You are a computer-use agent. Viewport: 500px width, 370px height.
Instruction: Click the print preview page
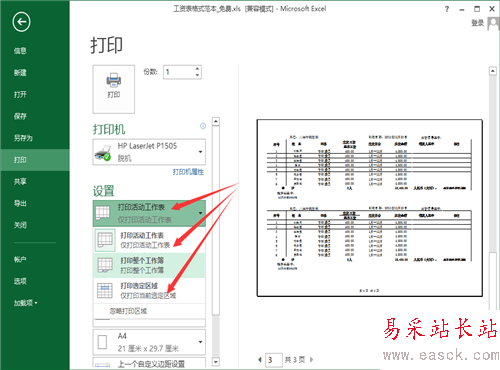[x=370, y=208]
